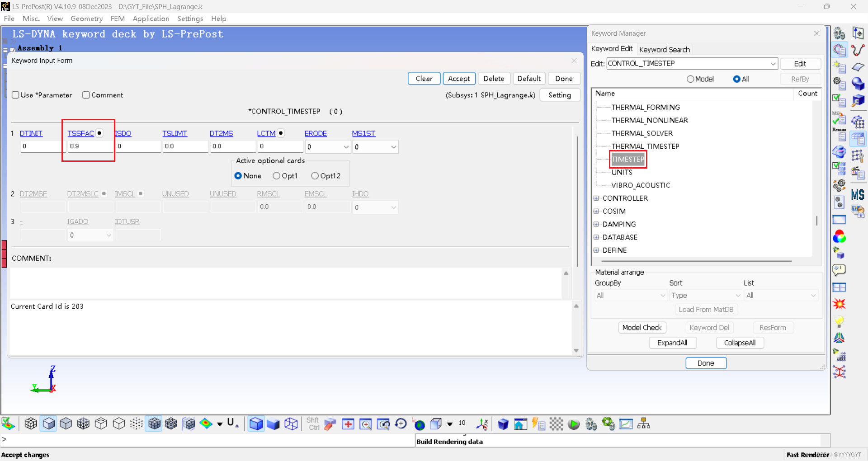The width and height of the screenshot is (868, 461).
Task: Click the XY plot window icon
Action: tap(626, 424)
